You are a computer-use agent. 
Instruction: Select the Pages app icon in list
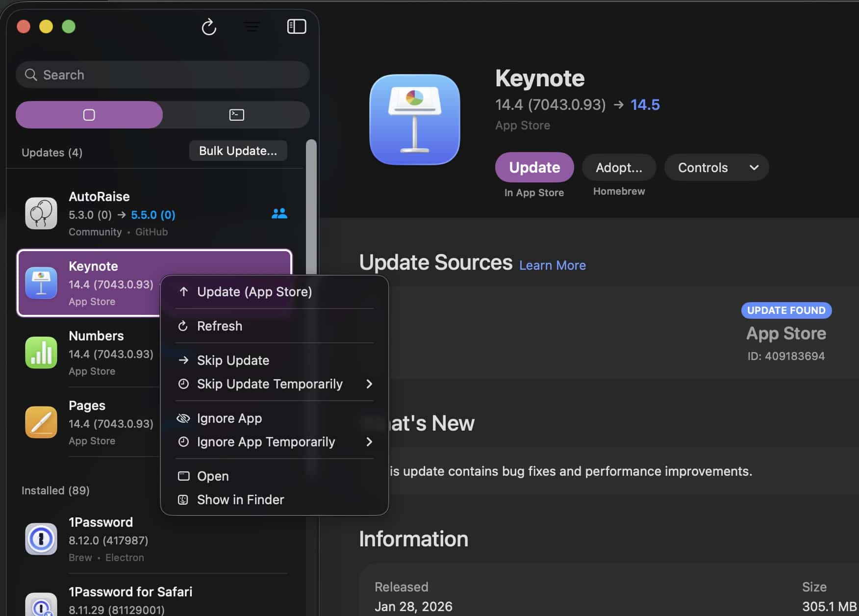pyautogui.click(x=41, y=422)
